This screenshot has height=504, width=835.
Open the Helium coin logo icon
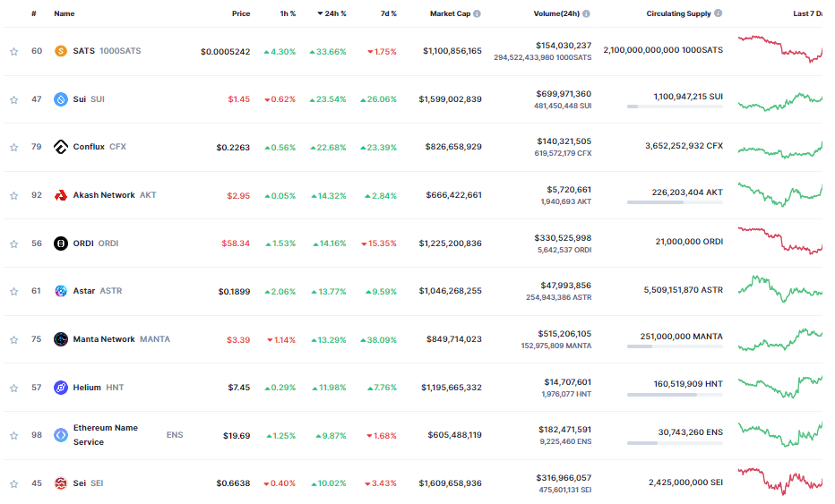click(61, 388)
